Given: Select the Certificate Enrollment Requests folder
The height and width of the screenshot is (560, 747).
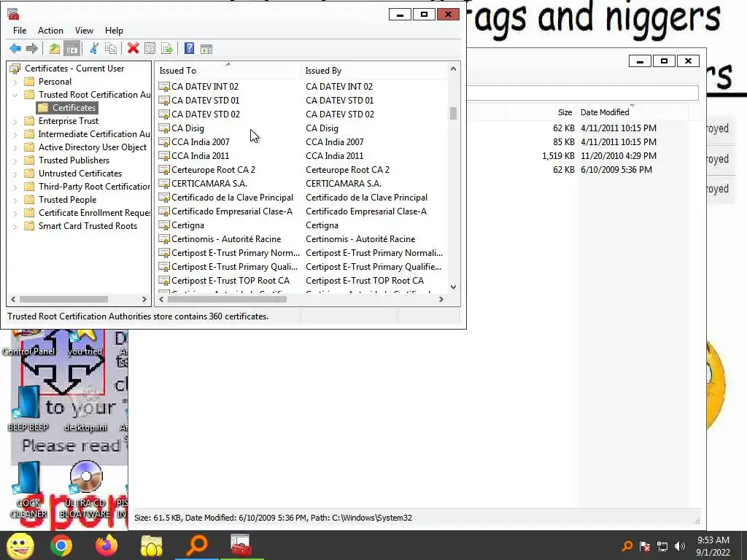Looking at the screenshot, I should click(x=94, y=213).
